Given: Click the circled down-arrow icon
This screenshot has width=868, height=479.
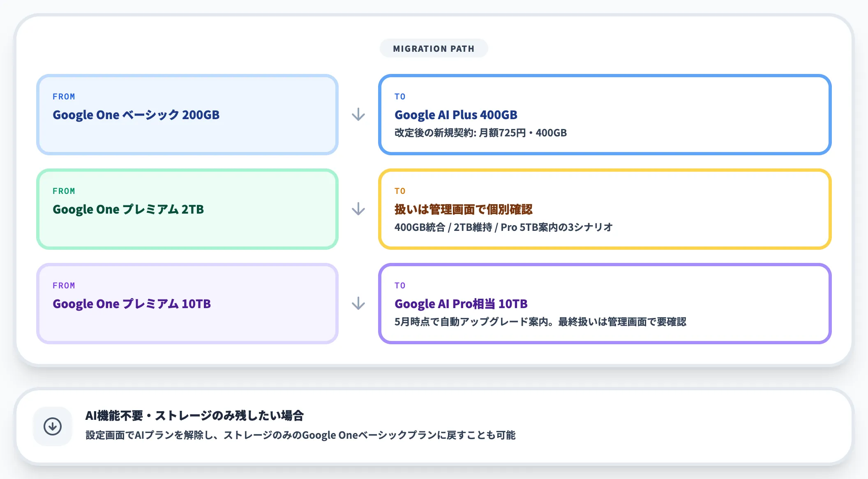Looking at the screenshot, I should (x=53, y=426).
